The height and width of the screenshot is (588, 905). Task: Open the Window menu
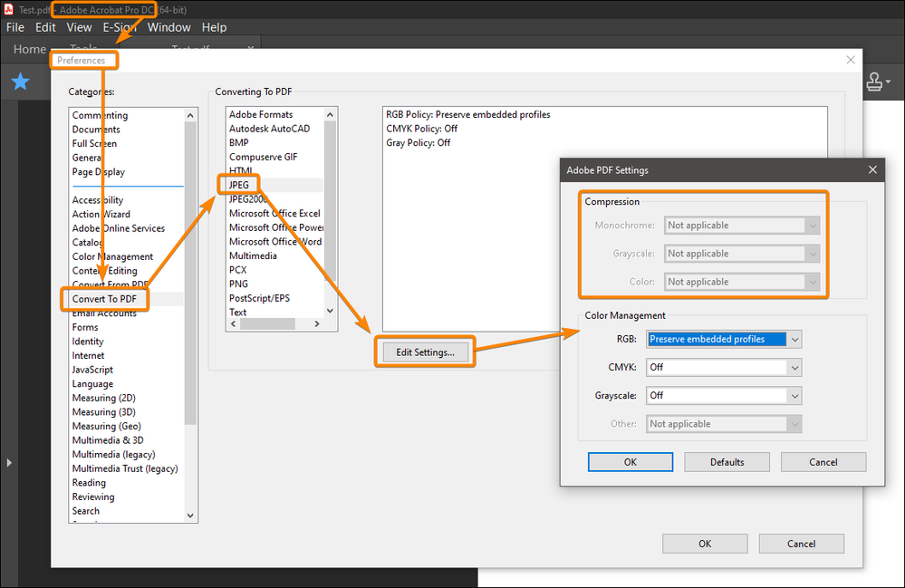click(x=168, y=27)
